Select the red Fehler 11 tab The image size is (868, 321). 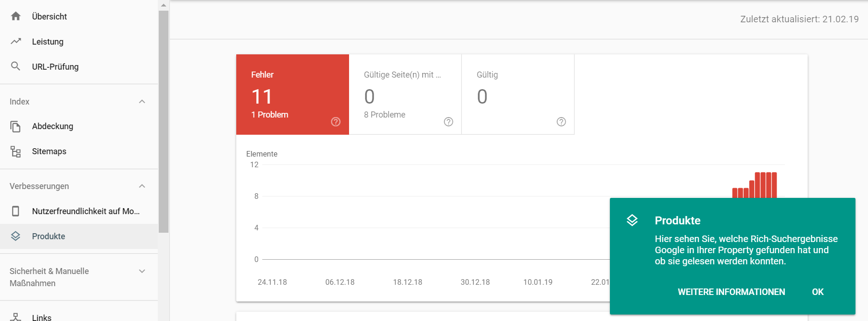[x=292, y=95]
